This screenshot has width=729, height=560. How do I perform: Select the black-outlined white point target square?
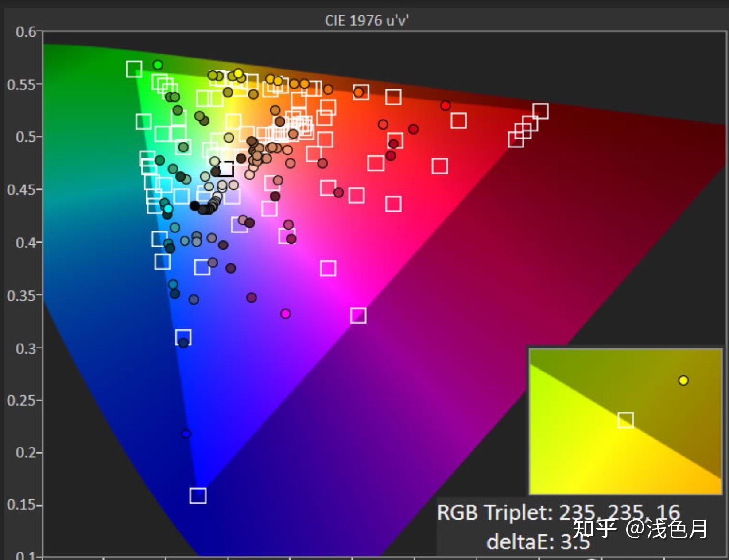(x=226, y=169)
